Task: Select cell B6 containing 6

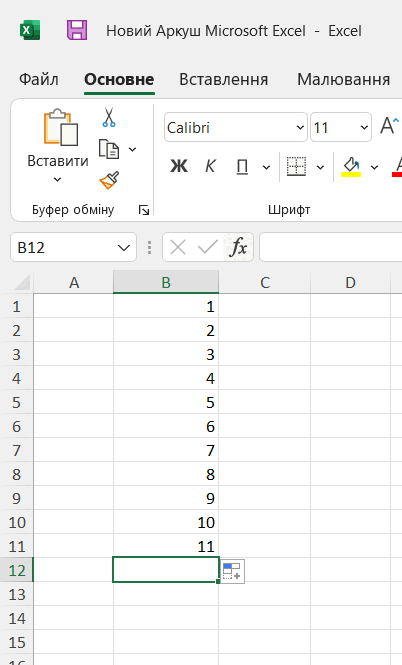Action: tap(166, 426)
